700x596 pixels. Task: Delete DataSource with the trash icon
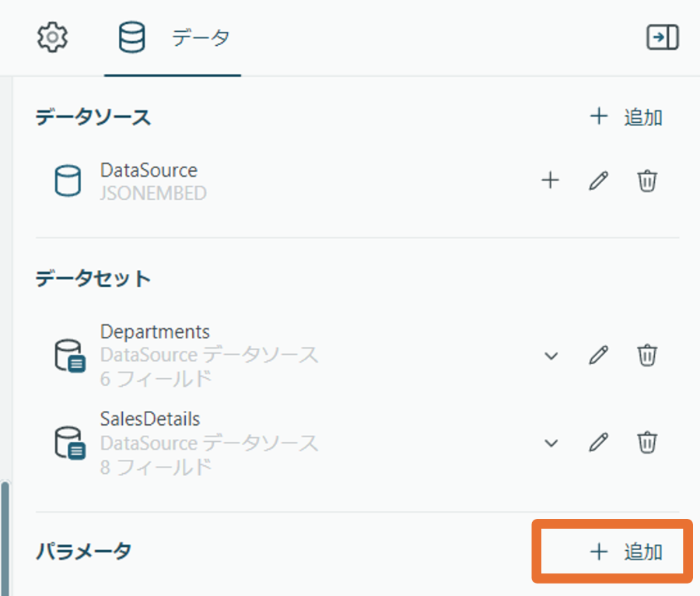[x=647, y=181]
